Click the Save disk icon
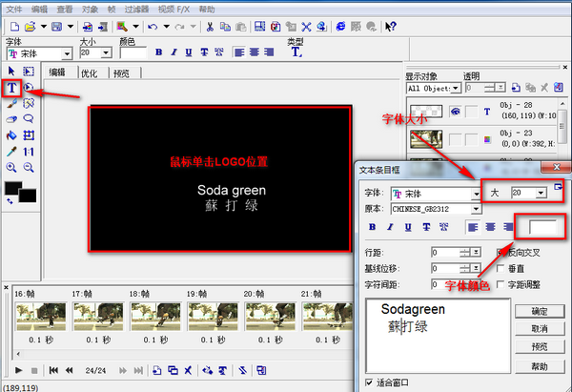572x392 pixels. [x=56, y=27]
